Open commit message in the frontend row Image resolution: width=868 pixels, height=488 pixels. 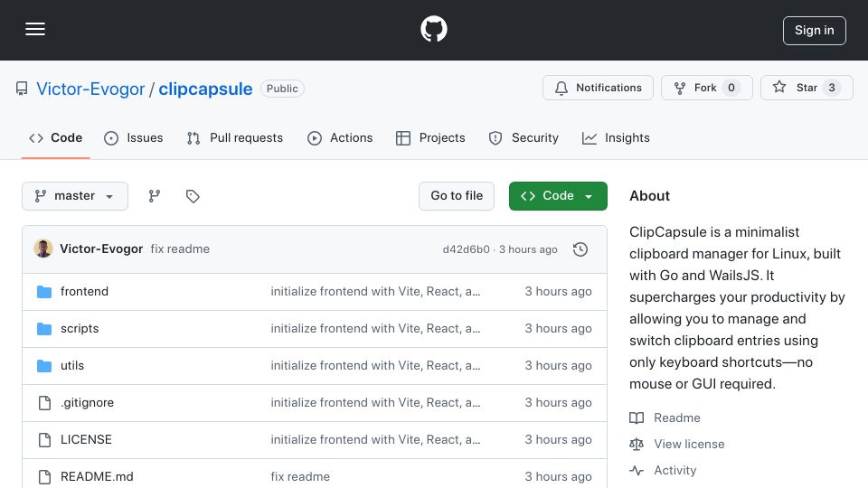tap(375, 292)
